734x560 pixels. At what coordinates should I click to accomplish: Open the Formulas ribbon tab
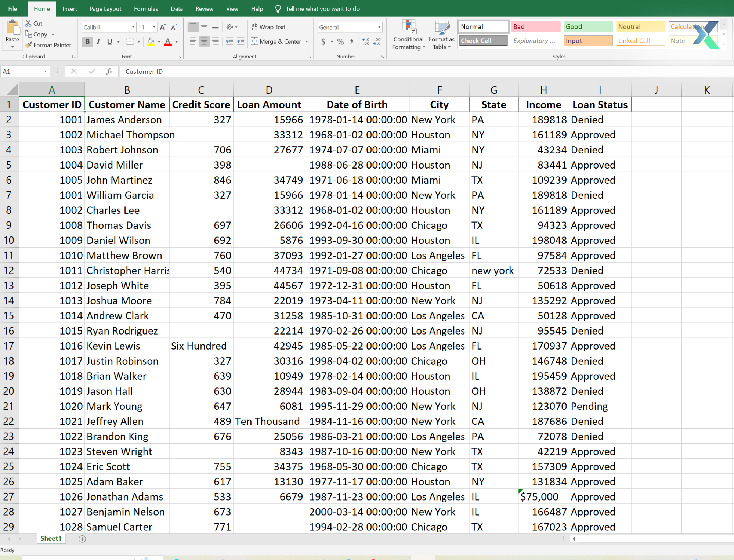pyautogui.click(x=147, y=8)
